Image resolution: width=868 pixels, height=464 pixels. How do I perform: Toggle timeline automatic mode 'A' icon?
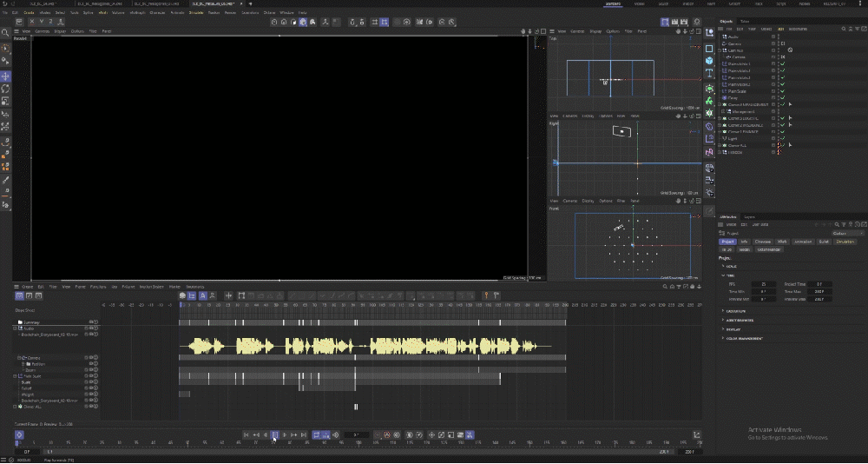click(x=202, y=296)
